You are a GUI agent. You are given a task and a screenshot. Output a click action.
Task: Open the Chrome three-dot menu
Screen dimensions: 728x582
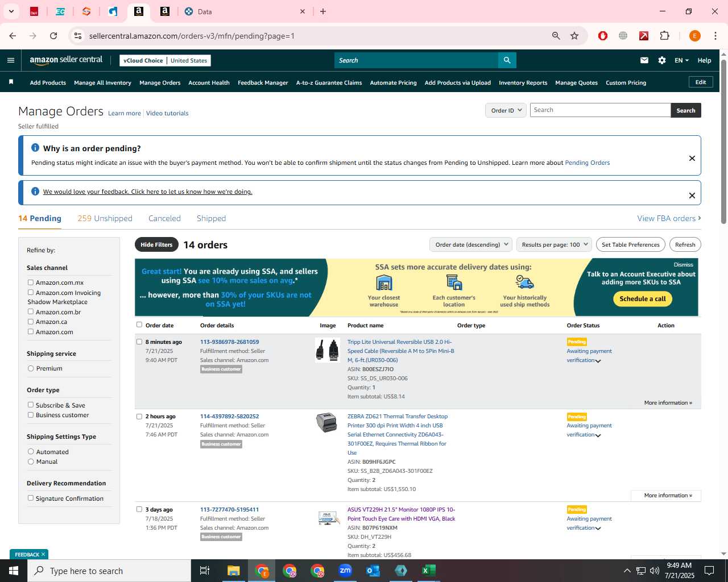(x=715, y=36)
